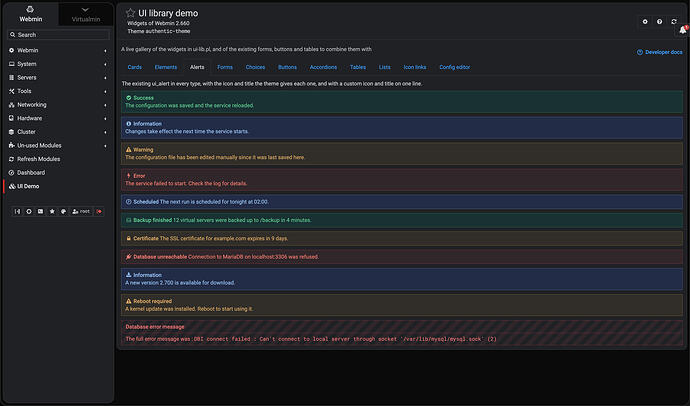
Task: Click the Error alert title
Action: (139, 176)
